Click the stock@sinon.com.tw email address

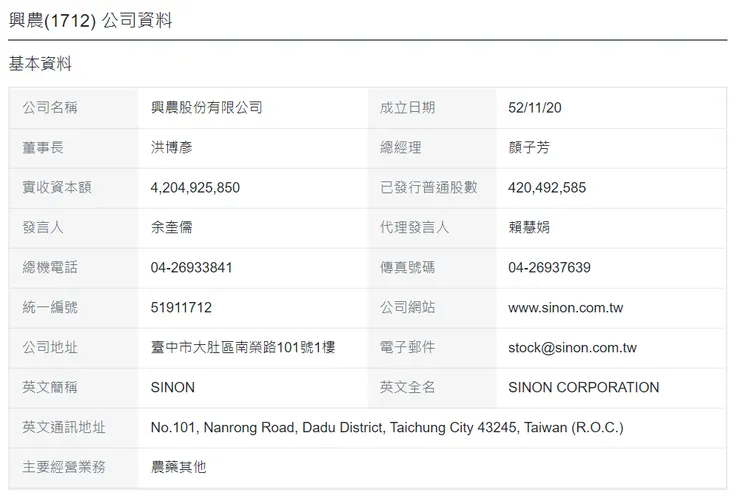click(x=572, y=348)
